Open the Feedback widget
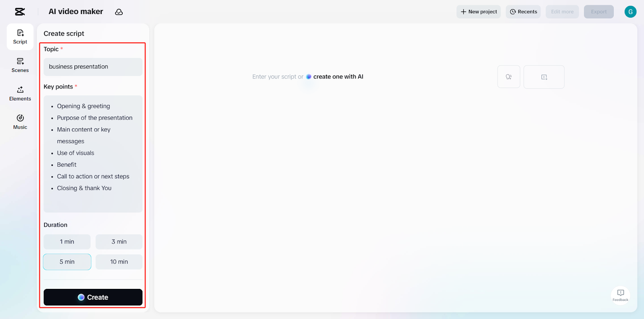The width and height of the screenshot is (644, 319). pyautogui.click(x=620, y=295)
